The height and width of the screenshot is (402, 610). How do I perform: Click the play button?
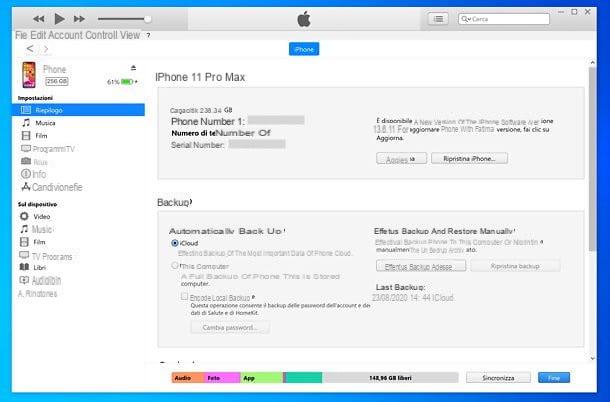click(x=59, y=18)
